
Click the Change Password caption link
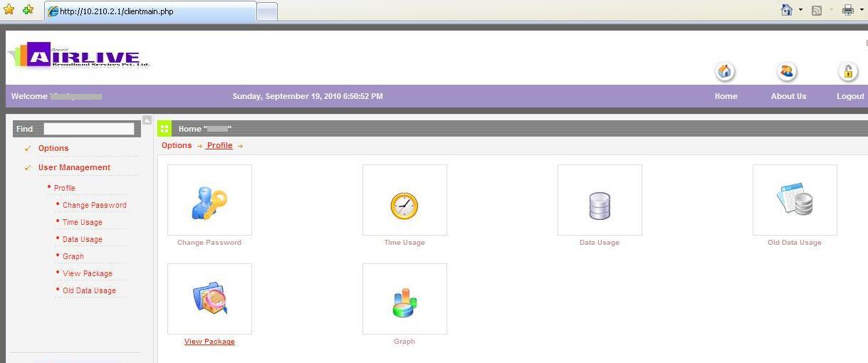[x=209, y=243]
